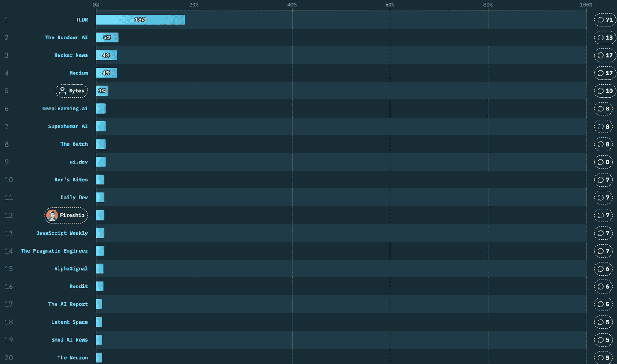Open Bytes row comments bubble (10)

click(605, 91)
